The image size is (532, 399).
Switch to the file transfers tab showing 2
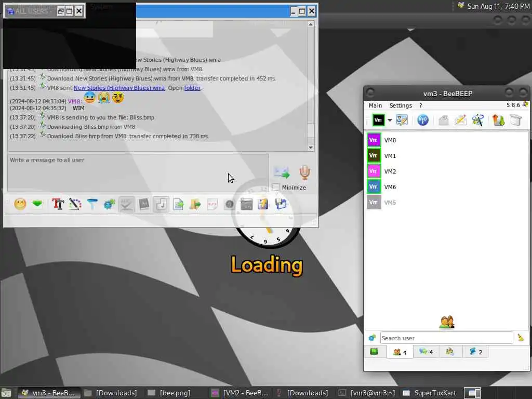click(x=476, y=352)
